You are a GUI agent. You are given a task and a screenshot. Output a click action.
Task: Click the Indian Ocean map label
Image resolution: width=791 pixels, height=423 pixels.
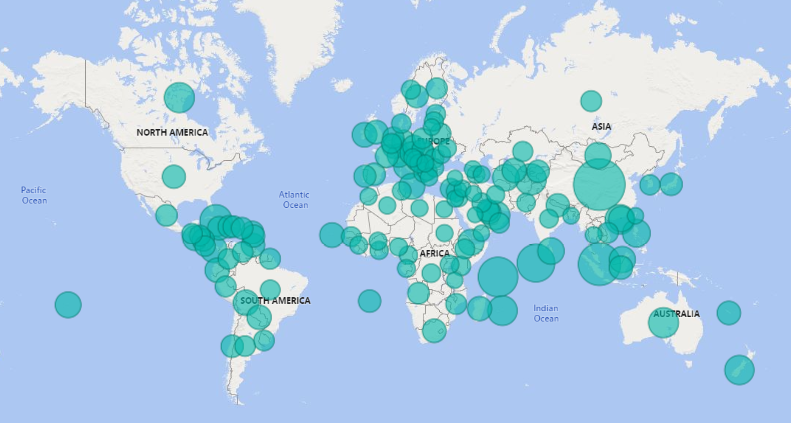coord(546,314)
